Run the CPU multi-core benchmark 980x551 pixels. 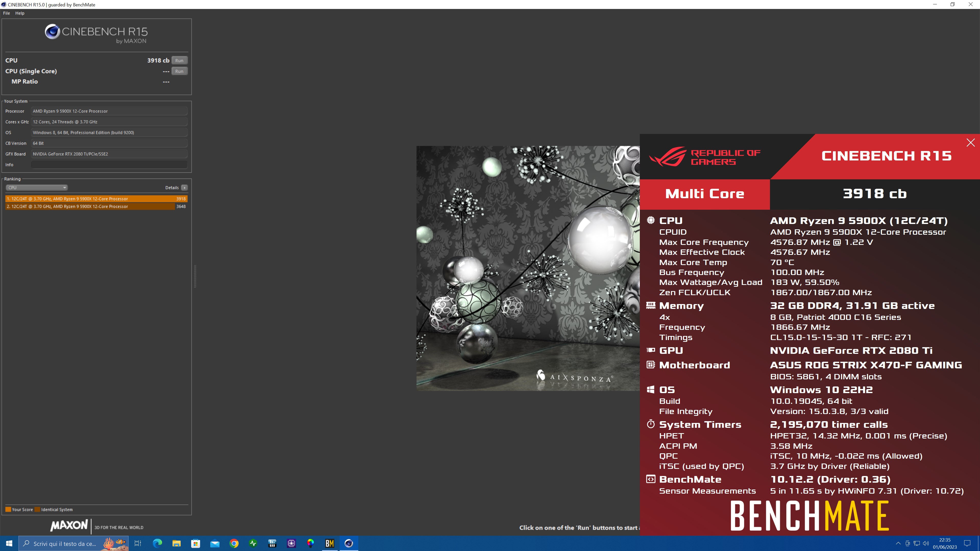coord(179,60)
